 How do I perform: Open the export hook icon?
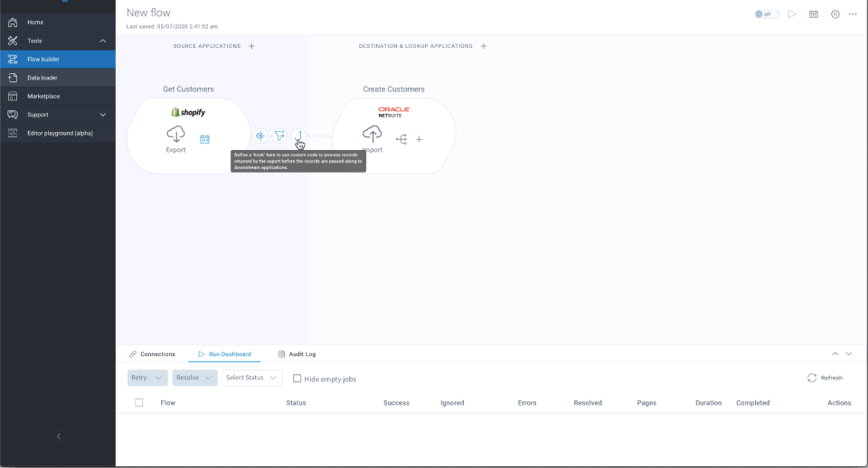pos(298,136)
